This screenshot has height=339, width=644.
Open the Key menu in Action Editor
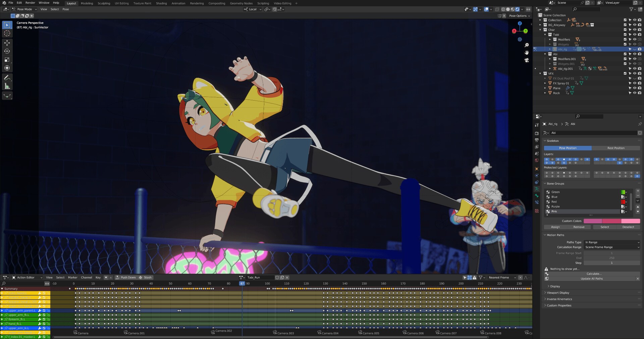coord(98,278)
